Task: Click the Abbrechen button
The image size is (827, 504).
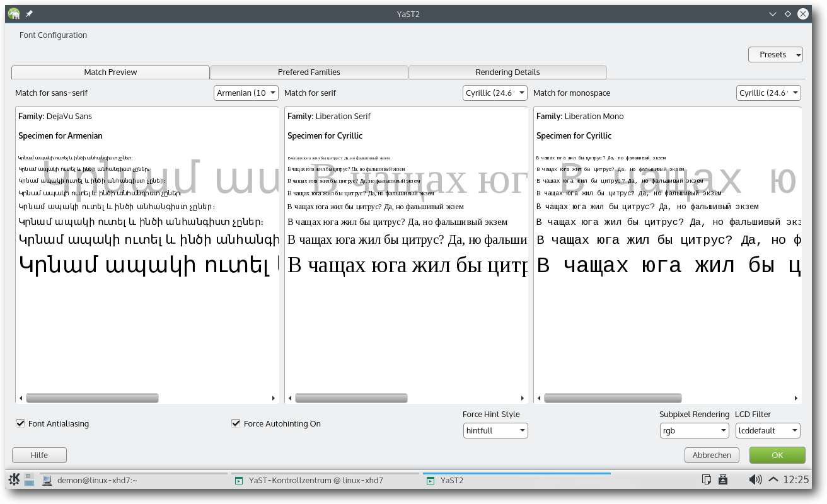Action: [x=712, y=455]
